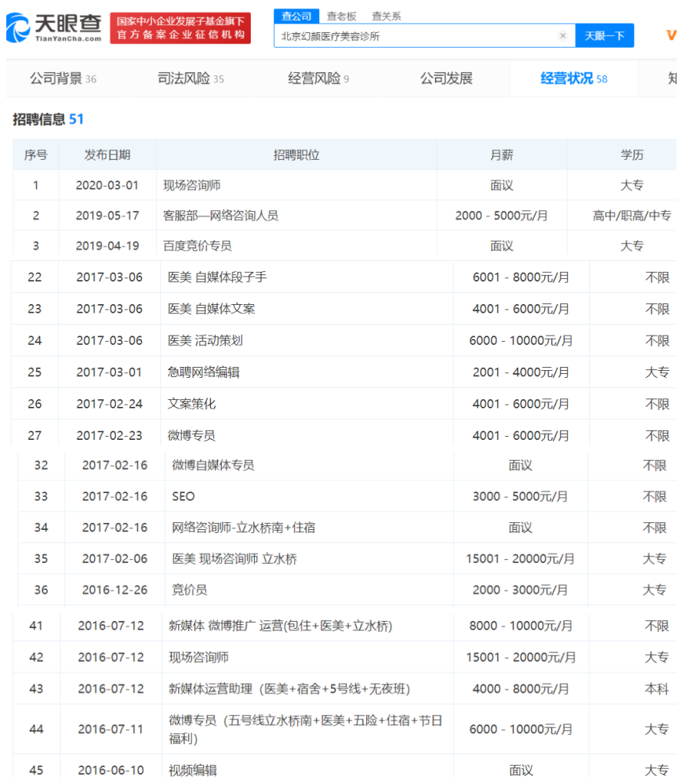This screenshot has width=683, height=784.
Task: Open the 百度竞价专员 job listing
Action: [197, 245]
